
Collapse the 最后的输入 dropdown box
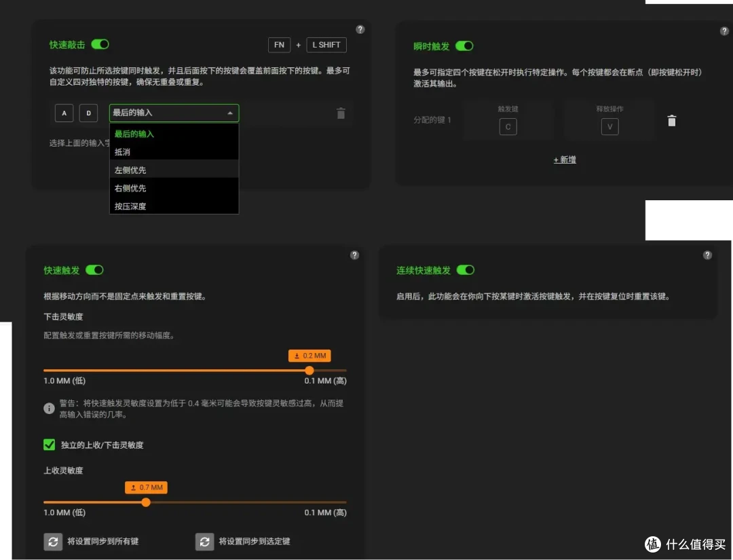click(174, 113)
